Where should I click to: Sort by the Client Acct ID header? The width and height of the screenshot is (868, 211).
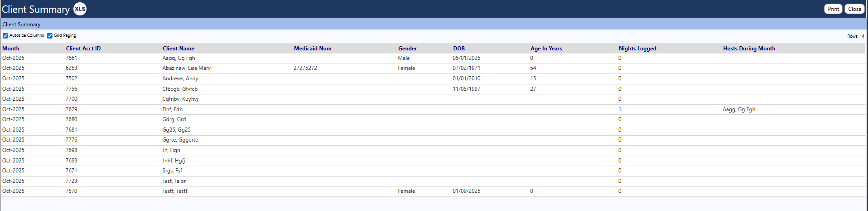coord(83,49)
